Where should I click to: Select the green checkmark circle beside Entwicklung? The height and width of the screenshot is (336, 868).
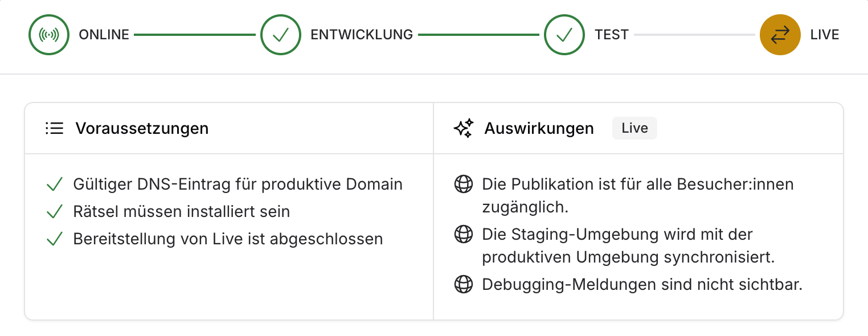click(x=281, y=35)
